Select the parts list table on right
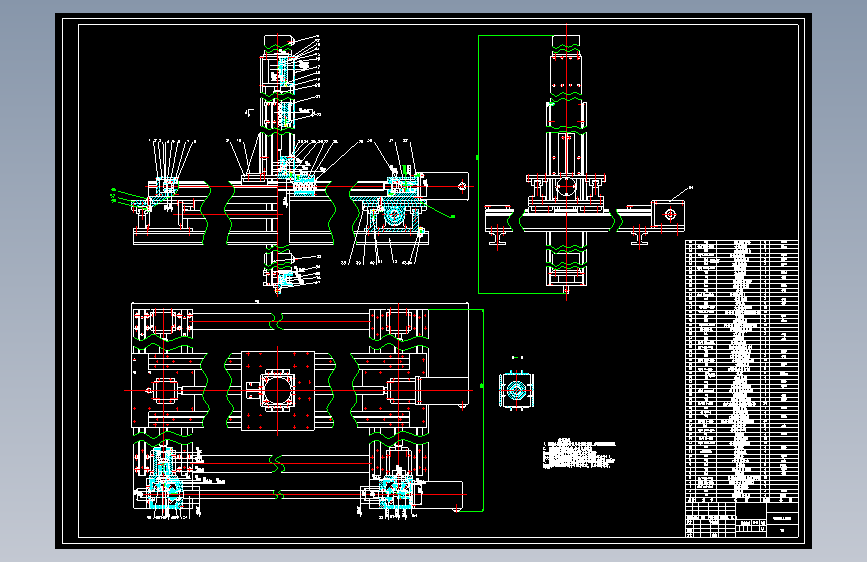 [741, 371]
